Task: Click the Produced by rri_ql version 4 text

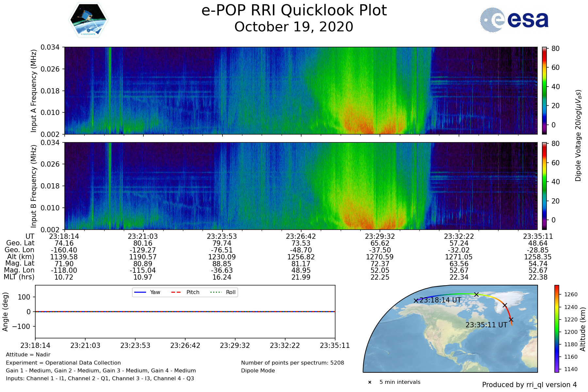Action: click(529, 385)
